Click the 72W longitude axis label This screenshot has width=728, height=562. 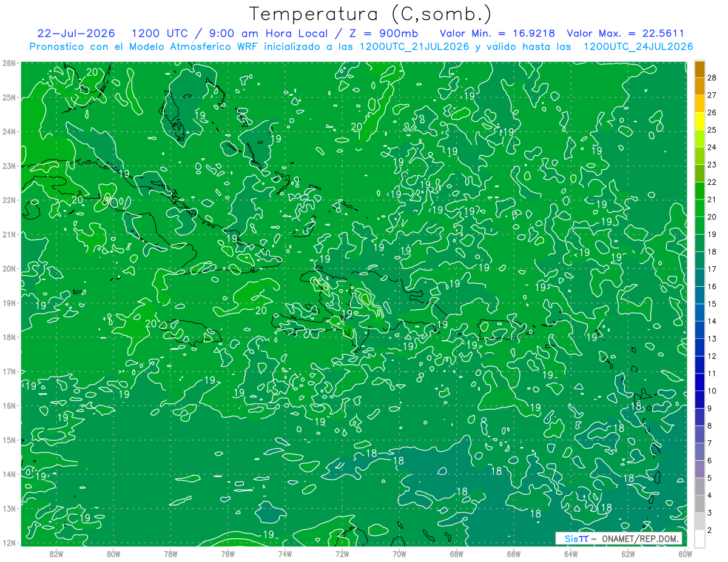click(342, 554)
